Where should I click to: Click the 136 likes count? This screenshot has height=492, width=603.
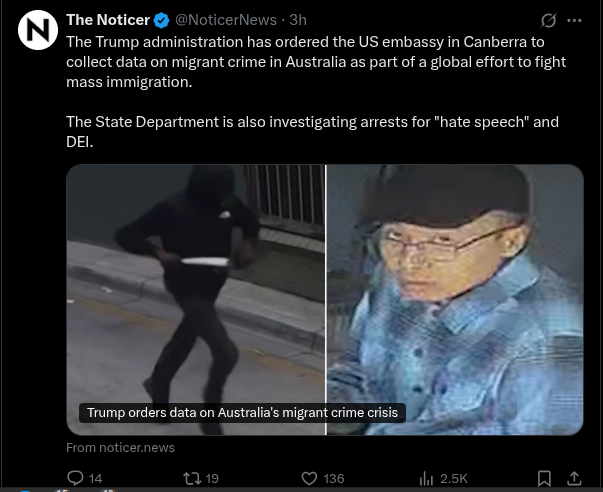point(334,479)
